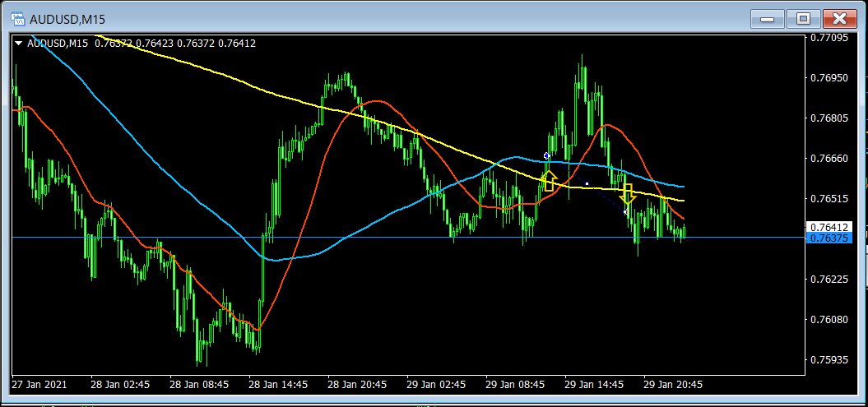
Task: Click the AUDUSD chart window icon
Action: tap(18, 20)
